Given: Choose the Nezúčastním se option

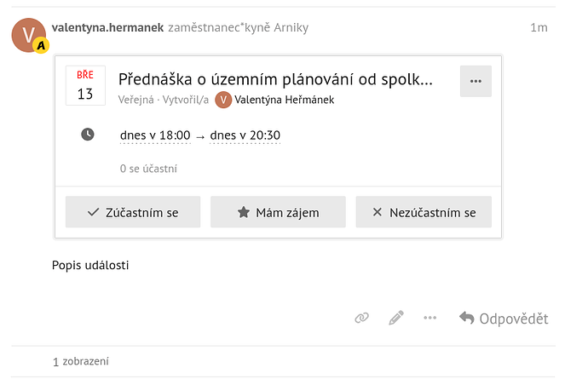Looking at the screenshot, I should (424, 212).
